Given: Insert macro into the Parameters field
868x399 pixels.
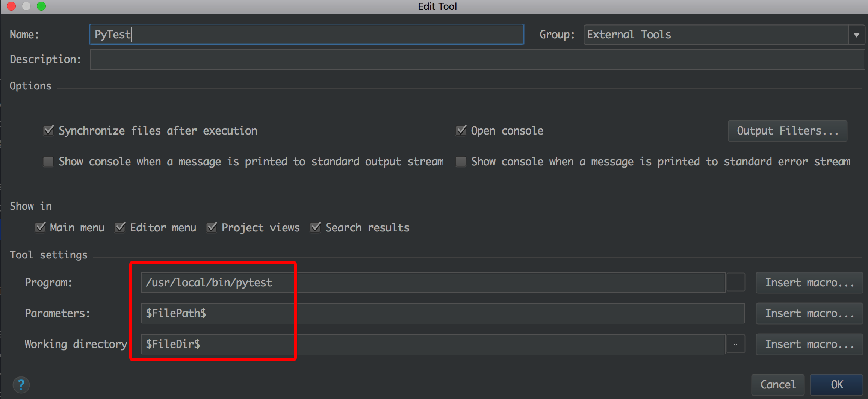Looking at the screenshot, I should [x=809, y=313].
